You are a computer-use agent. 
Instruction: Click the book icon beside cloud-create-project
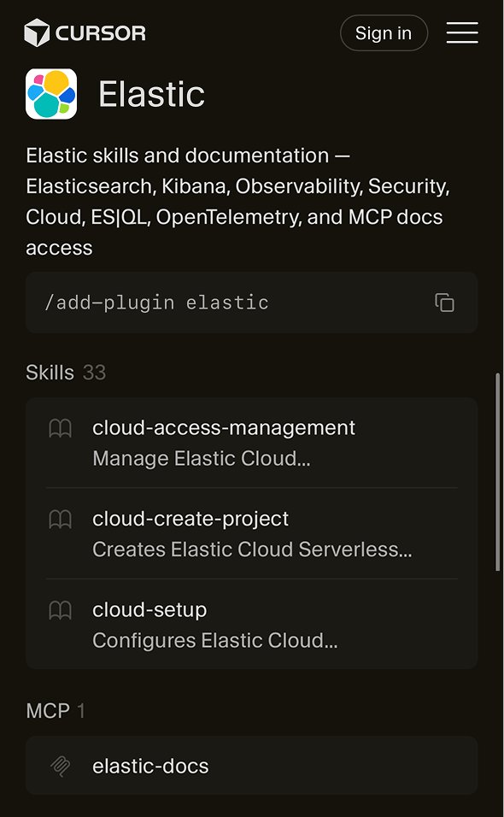point(60,519)
